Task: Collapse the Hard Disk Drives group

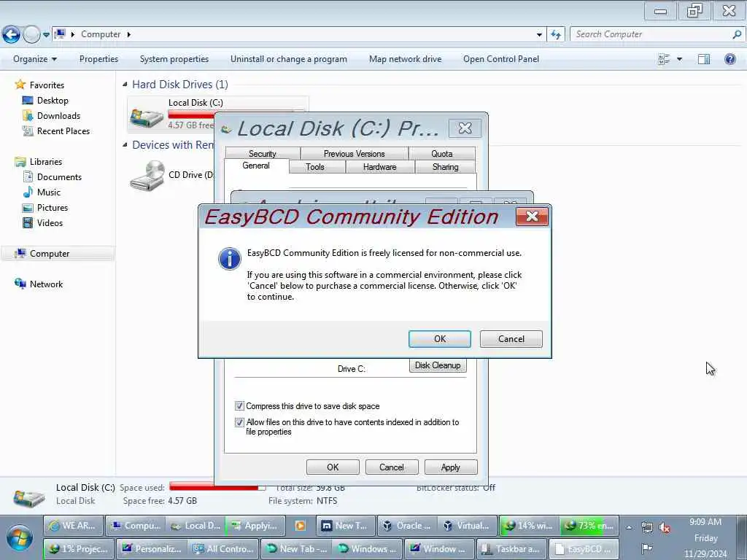Action: tap(125, 85)
